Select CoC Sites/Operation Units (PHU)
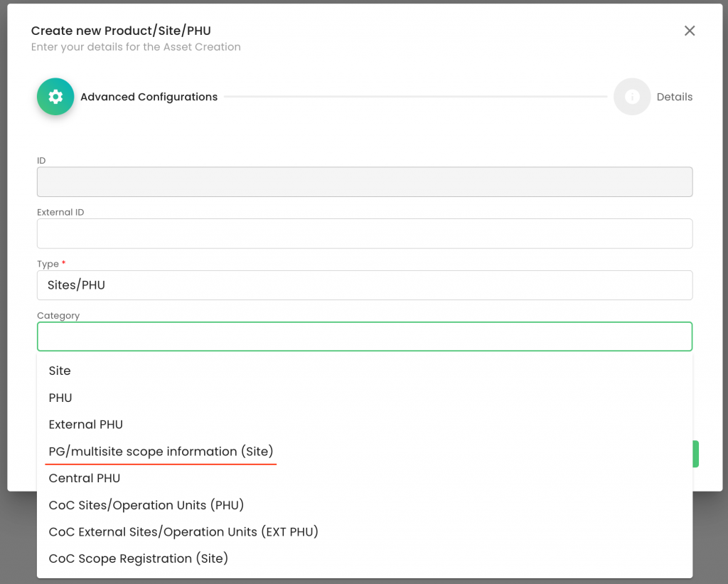728x584 pixels. pyautogui.click(x=146, y=505)
